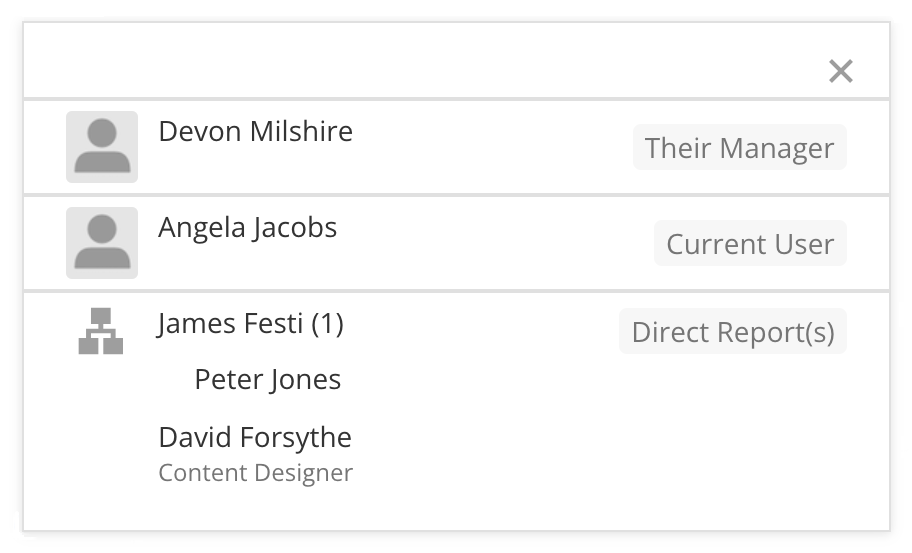Open David Forsythe's profile
The width and height of the screenshot is (912, 553).
pyautogui.click(x=255, y=437)
